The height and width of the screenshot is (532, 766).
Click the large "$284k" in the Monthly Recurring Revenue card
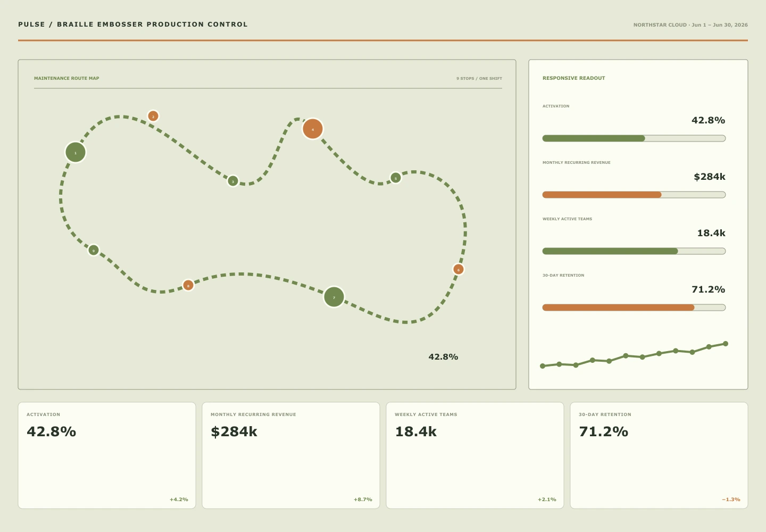pos(234,431)
